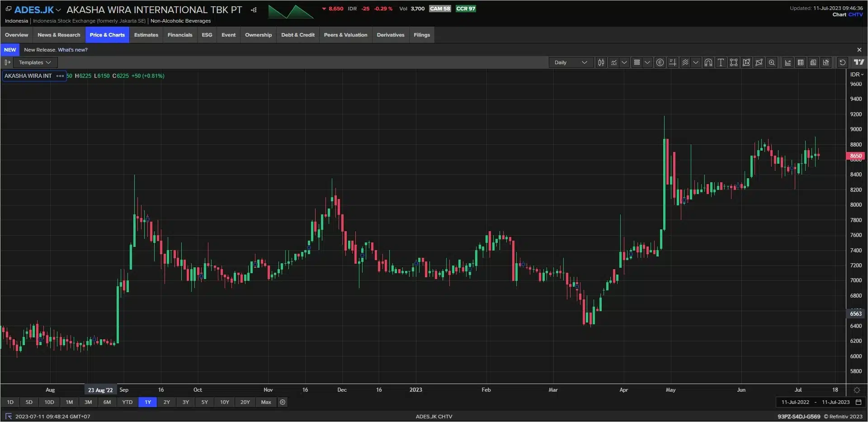The image size is (868, 422).
Task: Set chart range to YTD
Action: (127, 402)
